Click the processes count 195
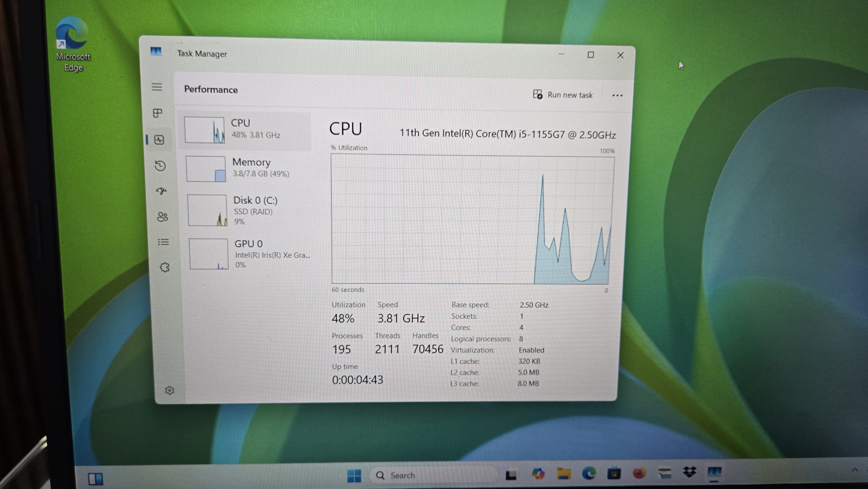 [x=342, y=349]
